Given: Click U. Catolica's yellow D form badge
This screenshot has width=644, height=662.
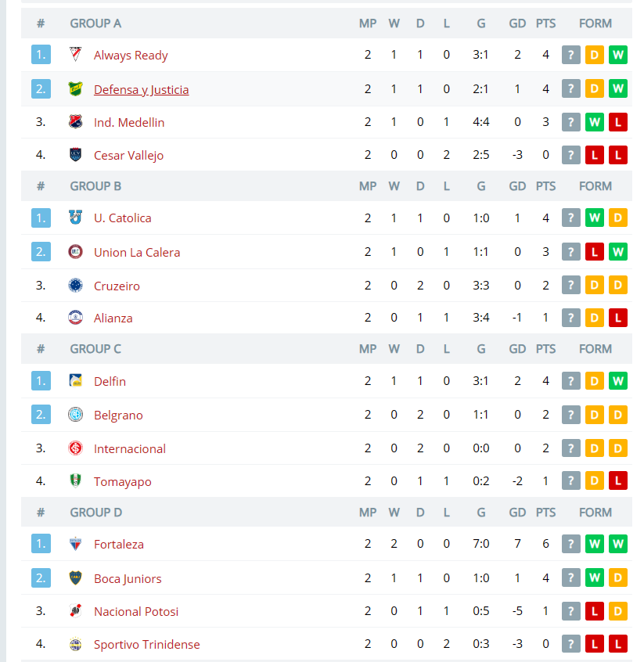Looking at the screenshot, I should 618,218.
